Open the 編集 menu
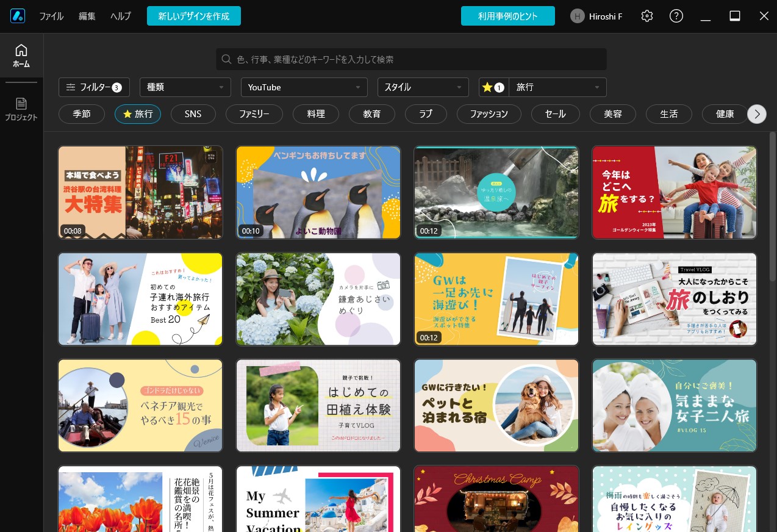The image size is (777, 532). (x=87, y=16)
